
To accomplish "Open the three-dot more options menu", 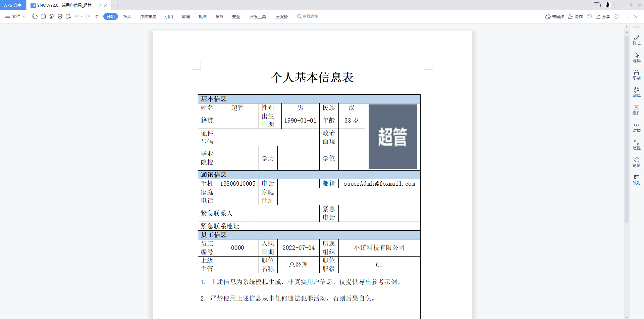I will tap(628, 16).
